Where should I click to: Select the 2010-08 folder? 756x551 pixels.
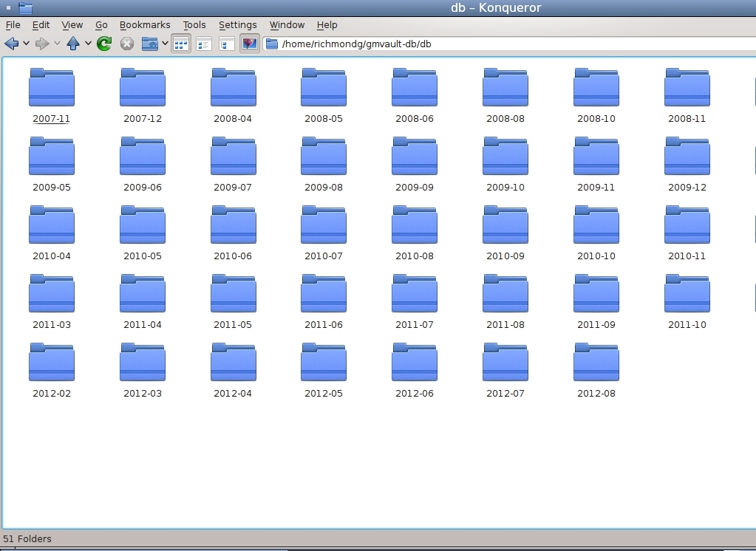415,225
